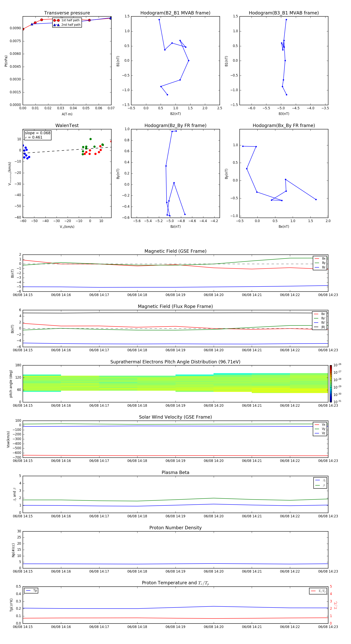The image size is (351, 644).
Task: Click the Bx(nT) x-axis label
Action: (x=284, y=227)
